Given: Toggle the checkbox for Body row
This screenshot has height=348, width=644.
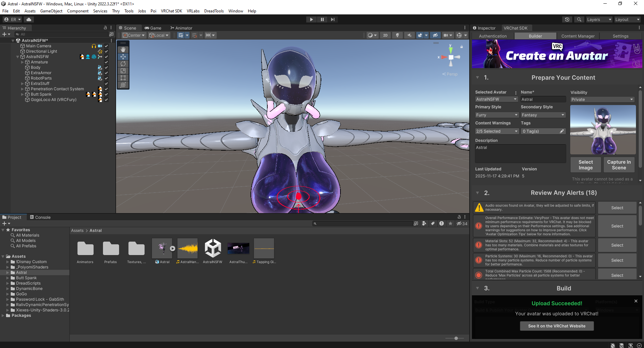Looking at the screenshot, I should (106, 67).
